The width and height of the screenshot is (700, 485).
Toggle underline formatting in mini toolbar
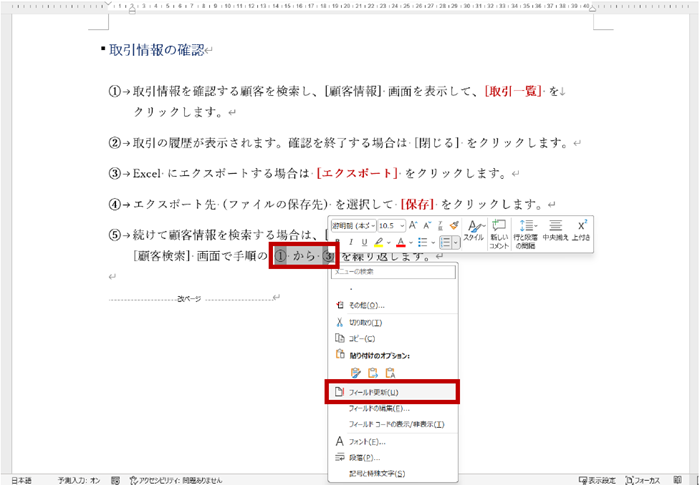[x=366, y=243]
